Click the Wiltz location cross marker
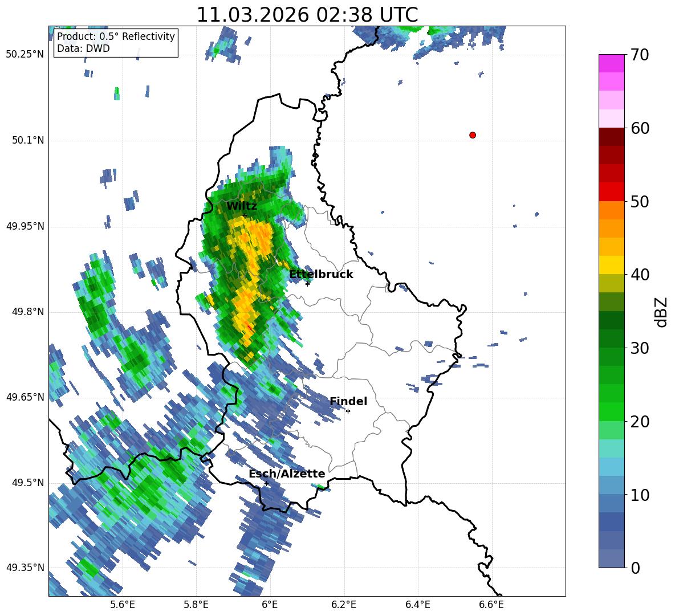675x616 pixels. pos(245,215)
